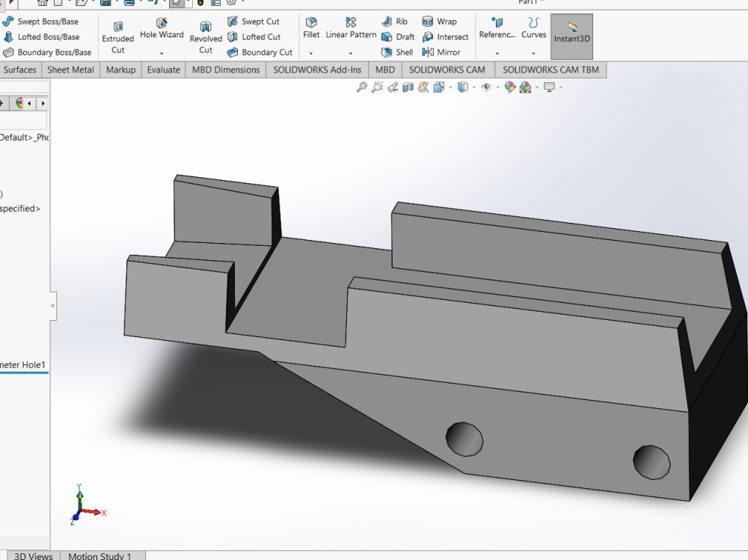Expand the Apply Scene dropdown arrow
This screenshot has width=748, height=560.
pos(537,87)
